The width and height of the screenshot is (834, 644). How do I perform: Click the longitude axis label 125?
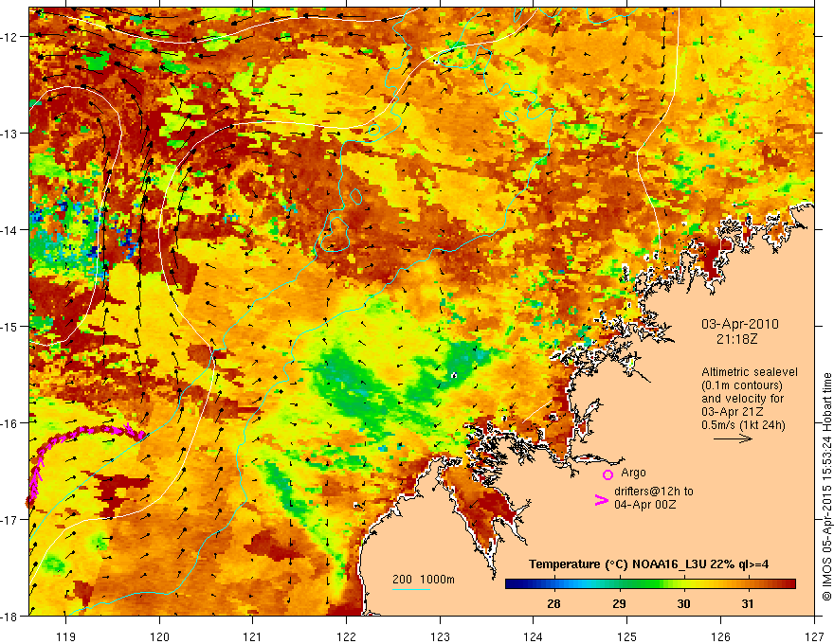[627, 636]
